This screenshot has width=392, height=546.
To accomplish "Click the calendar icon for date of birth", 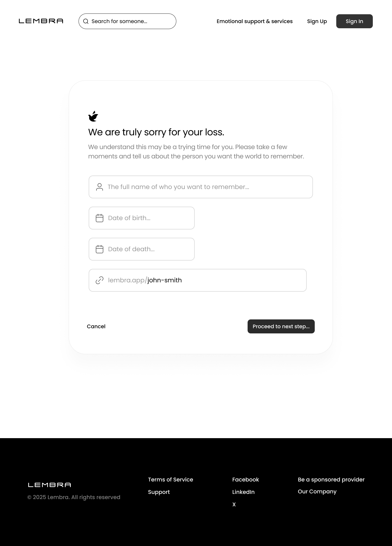I will point(100,218).
